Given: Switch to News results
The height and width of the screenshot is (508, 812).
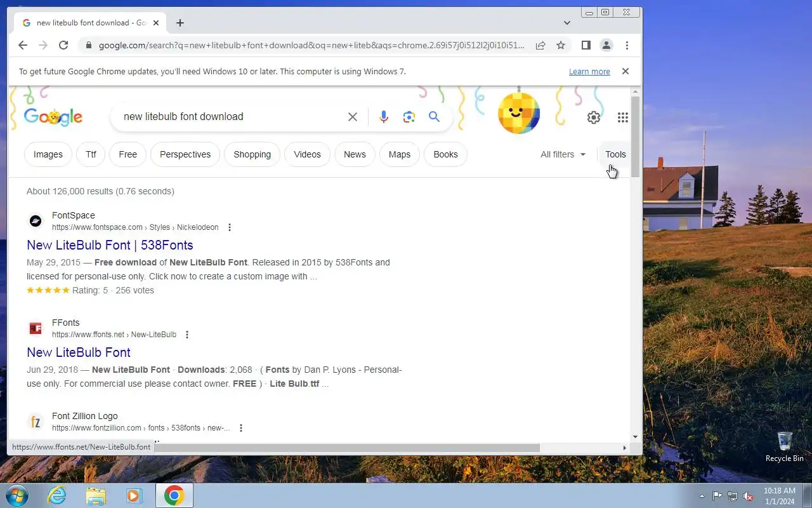Looking at the screenshot, I should tap(355, 154).
